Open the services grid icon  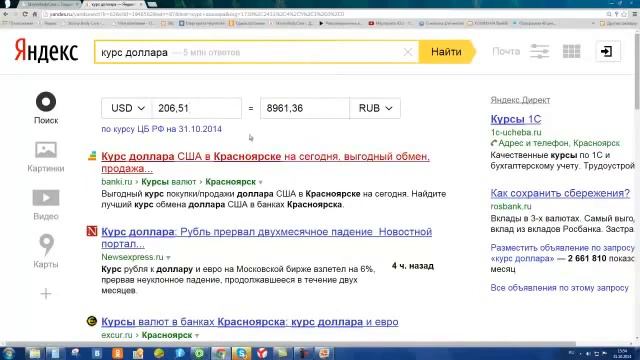point(571,51)
